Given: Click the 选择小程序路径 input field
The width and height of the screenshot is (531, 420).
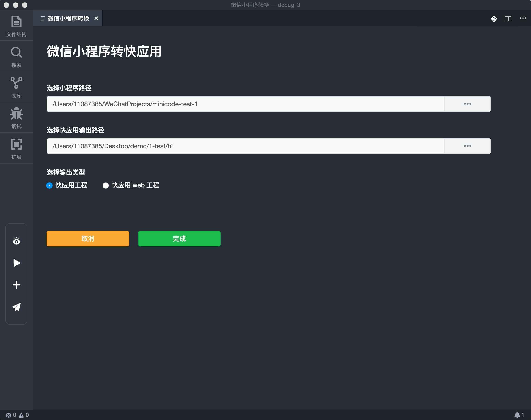Looking at the screenshot, I should coord(246,104).
